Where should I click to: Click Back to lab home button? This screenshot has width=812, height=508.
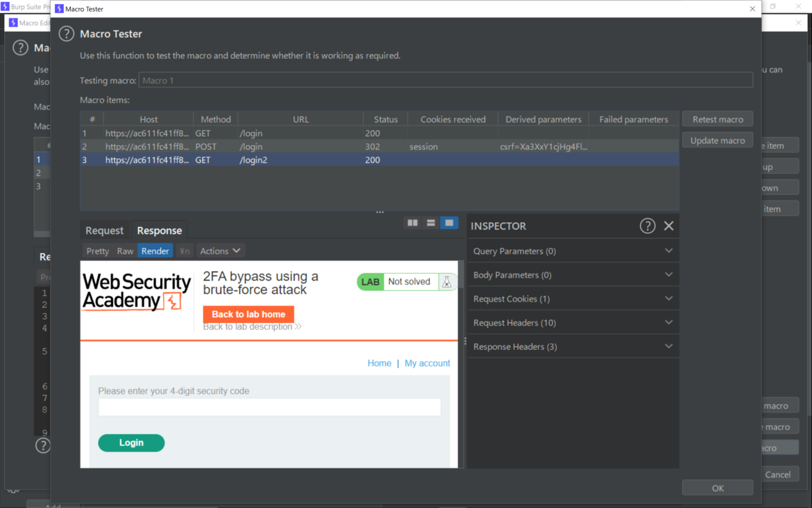click(x=248, y=314)
